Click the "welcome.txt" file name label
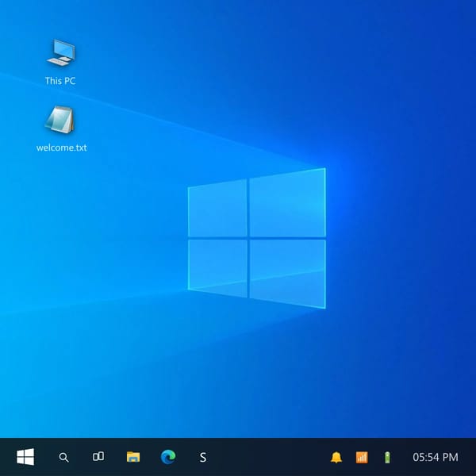Image resolution: width=476 pixels, height=476 pixels. coord(62,148)
